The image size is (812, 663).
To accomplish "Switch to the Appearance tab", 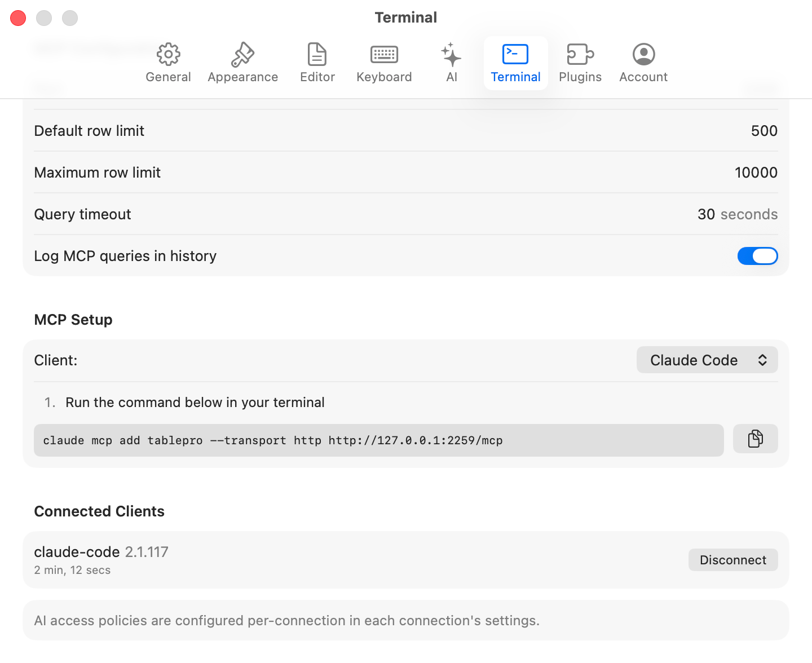I will coord(242,63).
